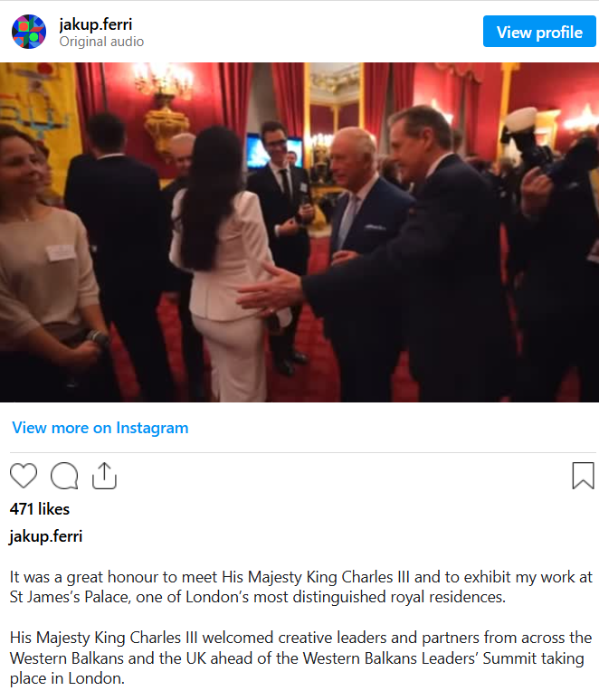Open jakup.ferri username in the header

tap(96, 24)
